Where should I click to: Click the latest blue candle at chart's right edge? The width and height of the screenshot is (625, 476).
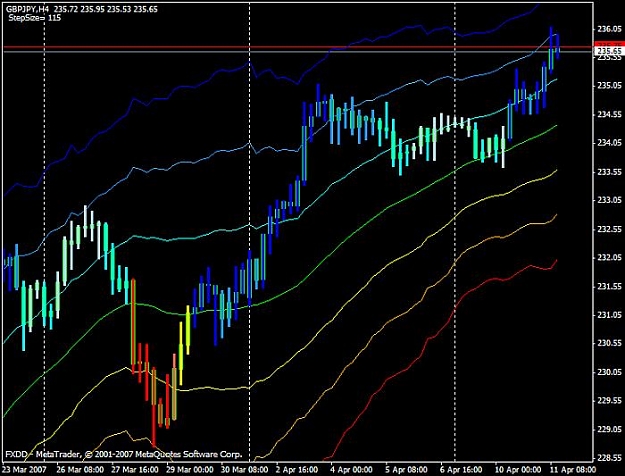coord(558,46)
